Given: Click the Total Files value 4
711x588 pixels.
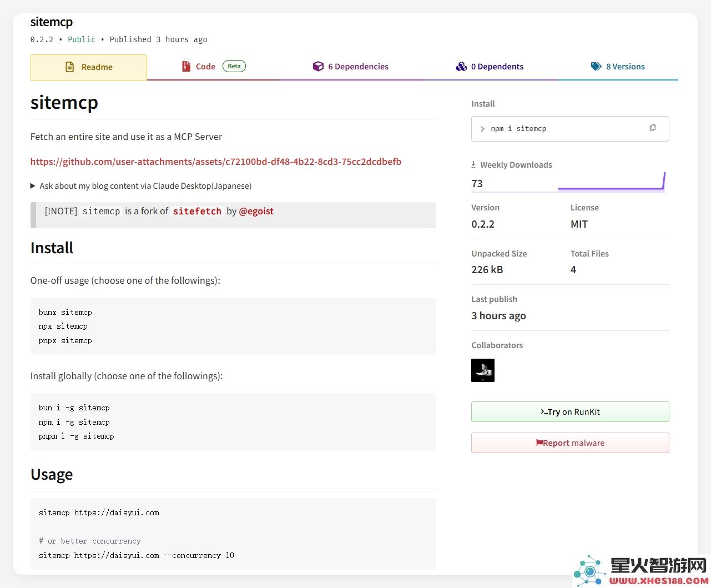Looking at the screenshot, I should pyautogui.click(x=573, y=270).
